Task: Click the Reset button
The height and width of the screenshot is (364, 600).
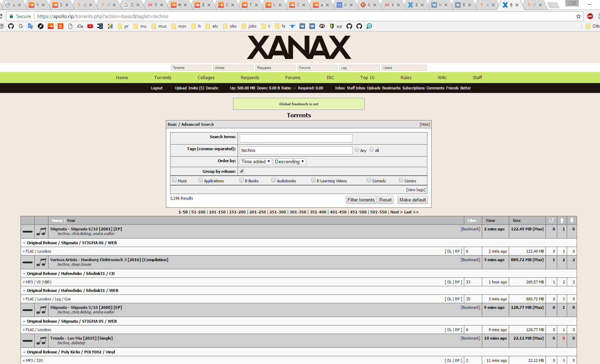Action: coord(385,200)
